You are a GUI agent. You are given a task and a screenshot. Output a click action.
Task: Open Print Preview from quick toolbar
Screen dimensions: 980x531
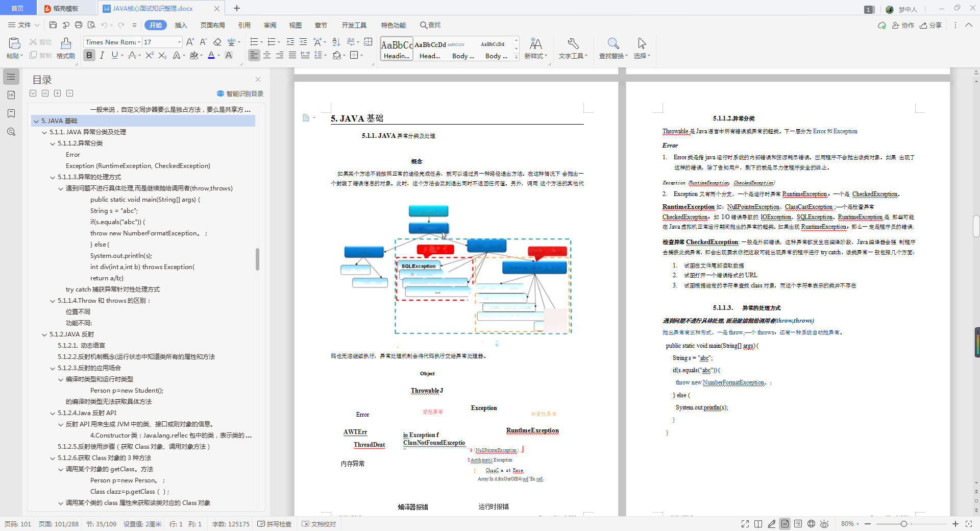(x=91, y=25)
